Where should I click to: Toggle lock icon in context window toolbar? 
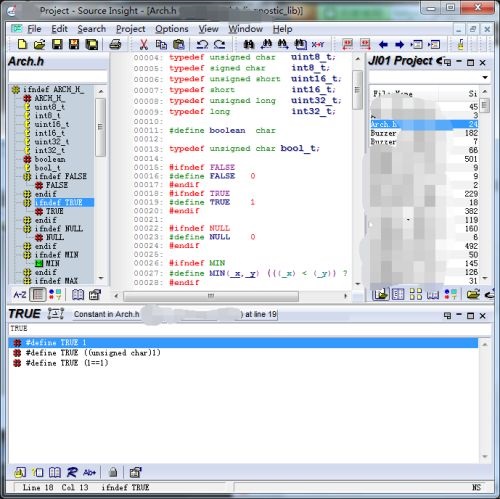pyautogui.click(x=113, y=472)
